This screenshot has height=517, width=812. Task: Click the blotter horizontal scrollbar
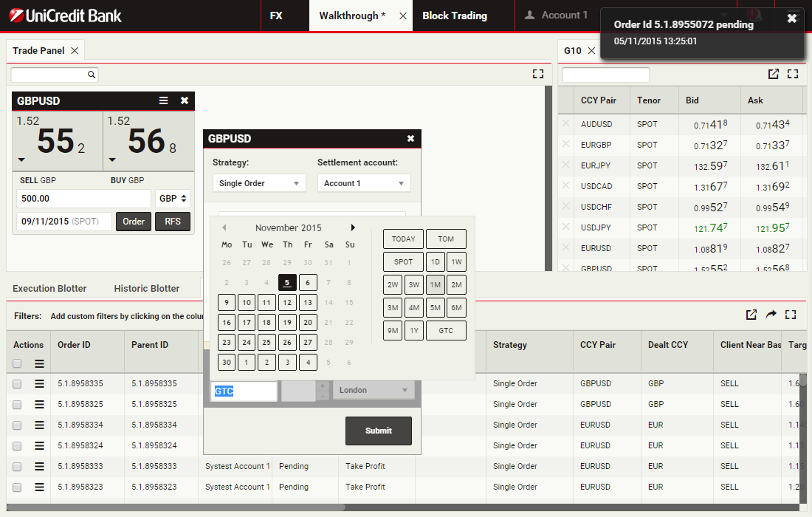click(x=177, y=507)
